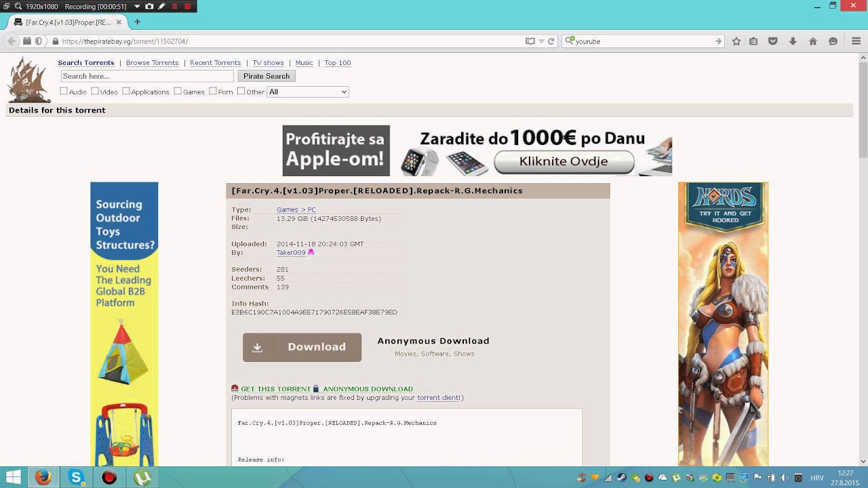
Task: Click the Steam tray icon
Action: 622,478
